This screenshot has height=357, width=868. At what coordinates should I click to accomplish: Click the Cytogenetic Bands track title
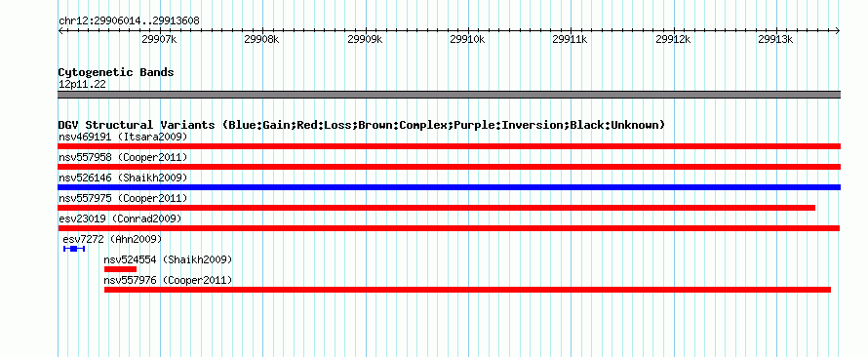click(x=116, y=72)
